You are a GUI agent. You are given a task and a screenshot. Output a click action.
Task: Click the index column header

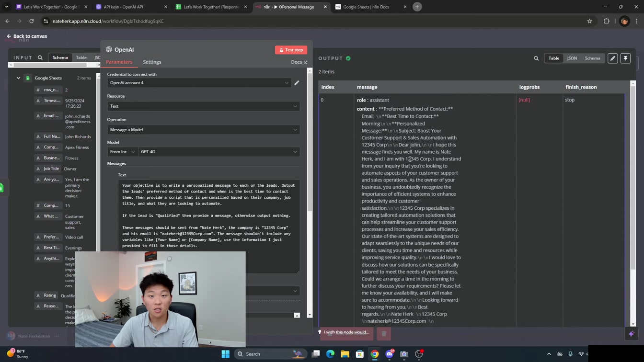pyautogui.click(x=328, y=87)
